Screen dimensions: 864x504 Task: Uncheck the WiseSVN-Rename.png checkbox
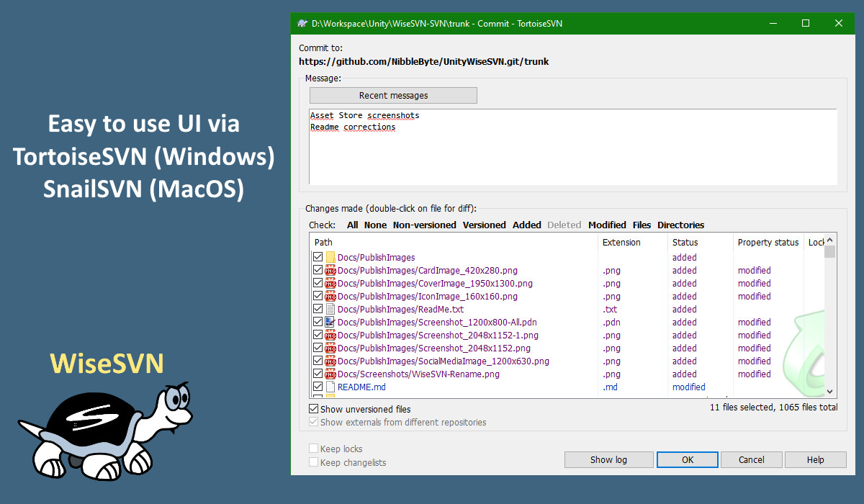318,374
